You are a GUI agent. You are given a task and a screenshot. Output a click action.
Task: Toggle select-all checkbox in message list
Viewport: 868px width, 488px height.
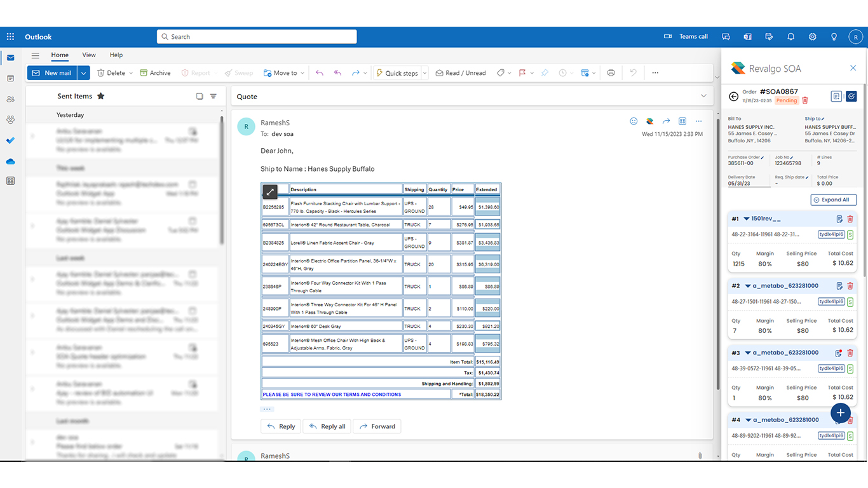[x=200, y=97]
